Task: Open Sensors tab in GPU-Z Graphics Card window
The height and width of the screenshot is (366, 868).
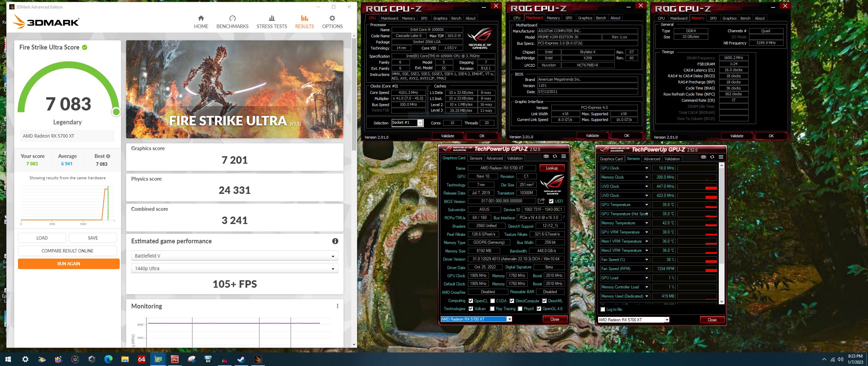Action: tap(475, 158)
